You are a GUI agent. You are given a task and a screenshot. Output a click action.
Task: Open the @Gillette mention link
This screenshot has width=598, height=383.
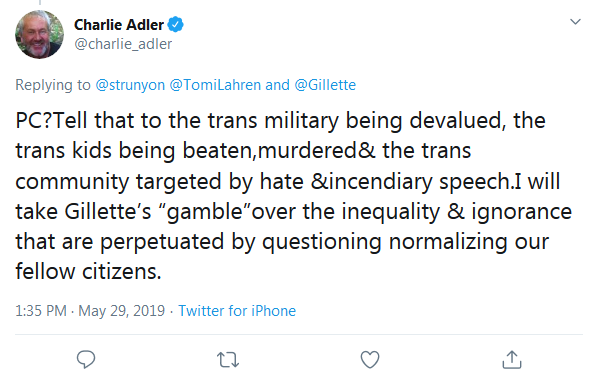pos(325,85)
